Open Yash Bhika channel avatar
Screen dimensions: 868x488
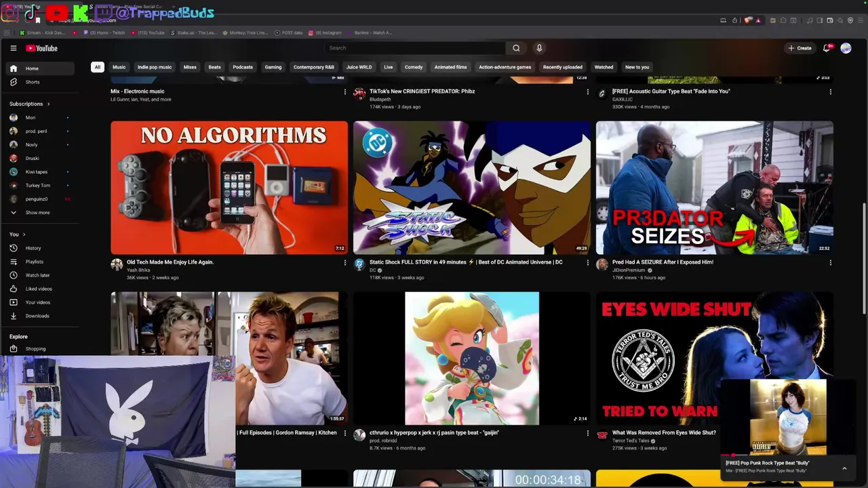[117, 264]
